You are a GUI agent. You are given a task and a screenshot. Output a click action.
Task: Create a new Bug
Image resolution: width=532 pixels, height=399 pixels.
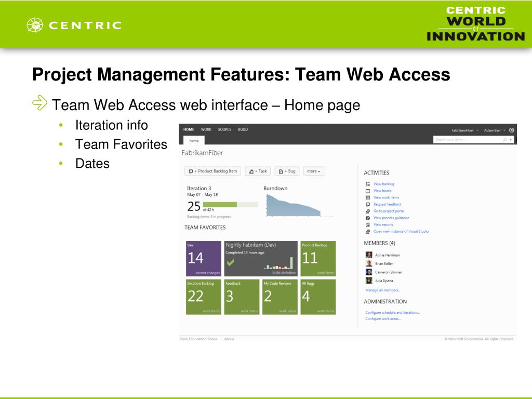click(287, 171)
